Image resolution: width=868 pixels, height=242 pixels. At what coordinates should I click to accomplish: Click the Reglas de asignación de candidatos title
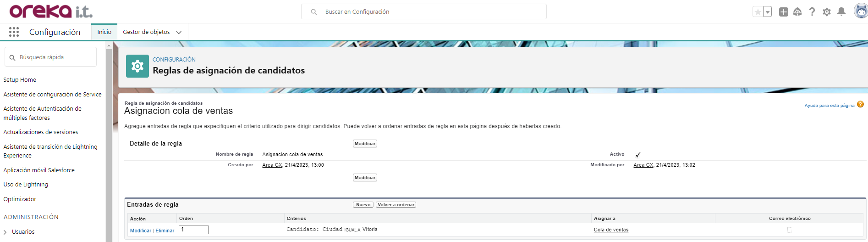coord(229,70)
